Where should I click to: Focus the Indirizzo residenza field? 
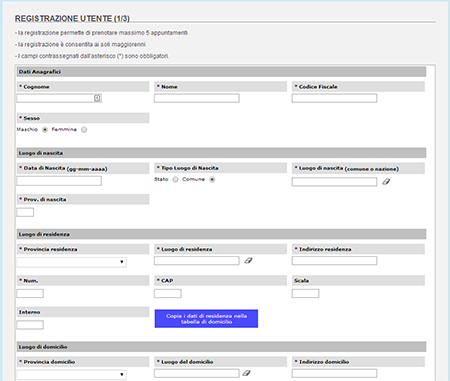click(334, 260)
